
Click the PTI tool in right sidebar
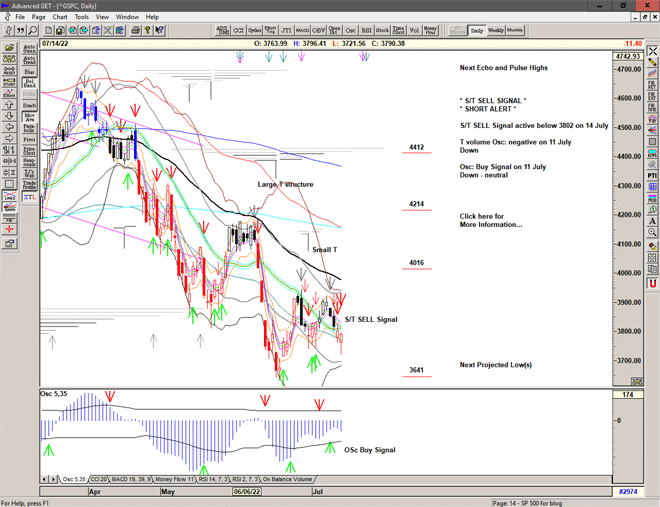652,175
